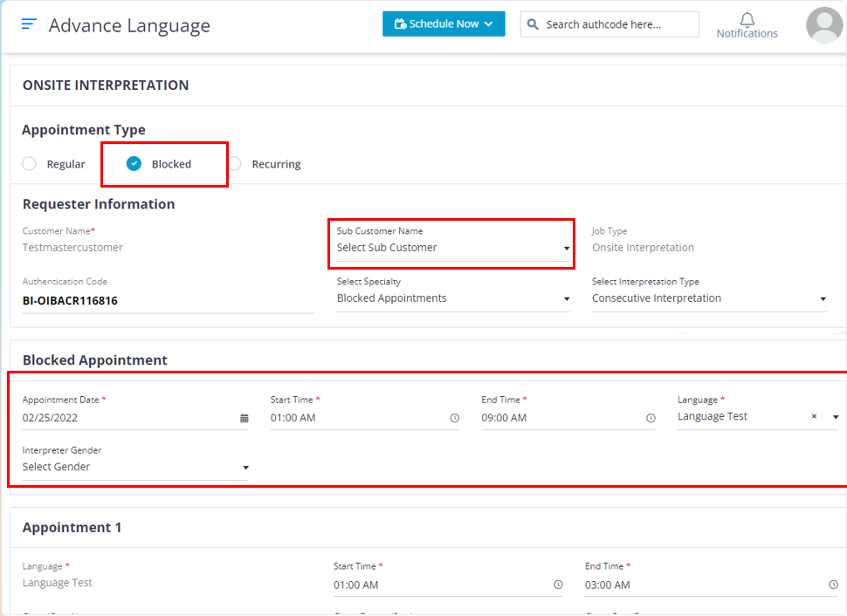
Task: Click clock icon in Blocked End Time
Action: click(x=651, y=418)
